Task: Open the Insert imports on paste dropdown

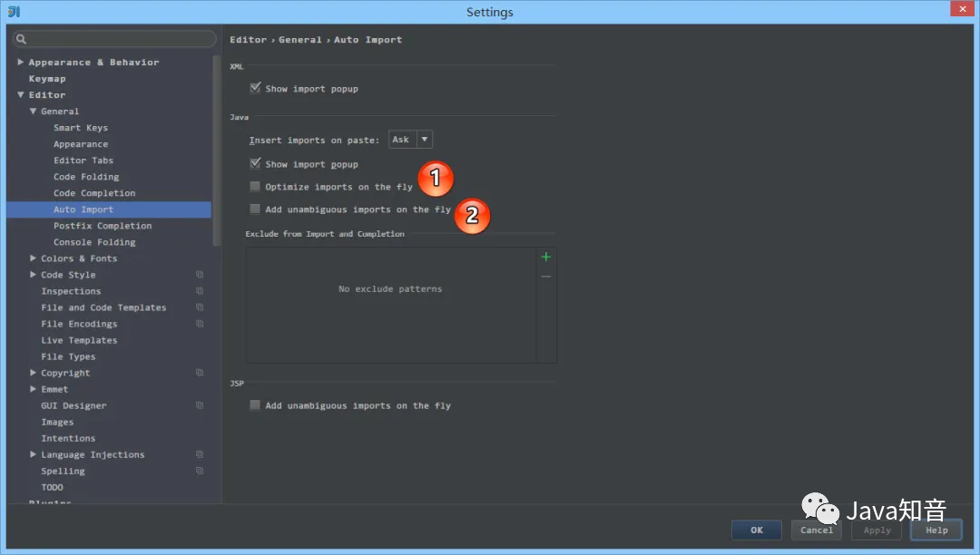Action: click(410, 140)
